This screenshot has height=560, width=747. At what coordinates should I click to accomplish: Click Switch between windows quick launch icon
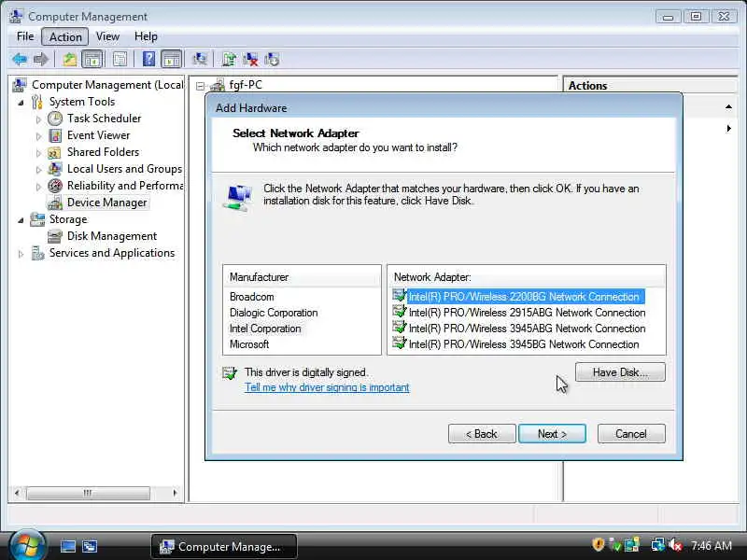pos(90,546)
